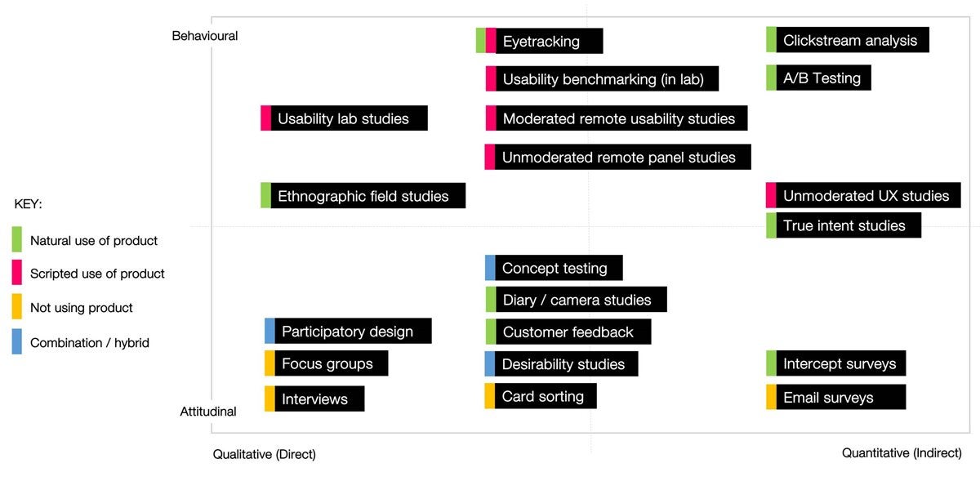Click Usability benchmarking (in lab) box
Screen dimensions: 980x481
coord(607,79)
